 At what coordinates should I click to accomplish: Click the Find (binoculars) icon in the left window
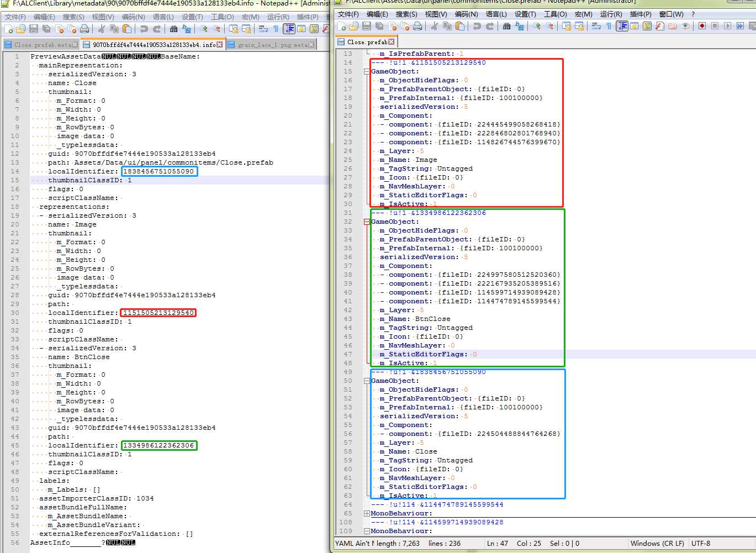173,29
